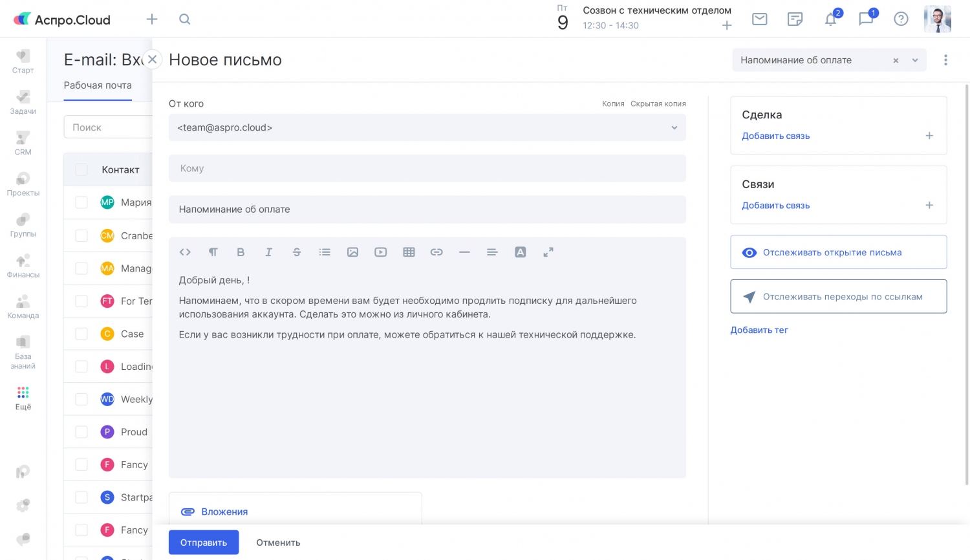Toggle link click tracking option

[x=838, y=297]
